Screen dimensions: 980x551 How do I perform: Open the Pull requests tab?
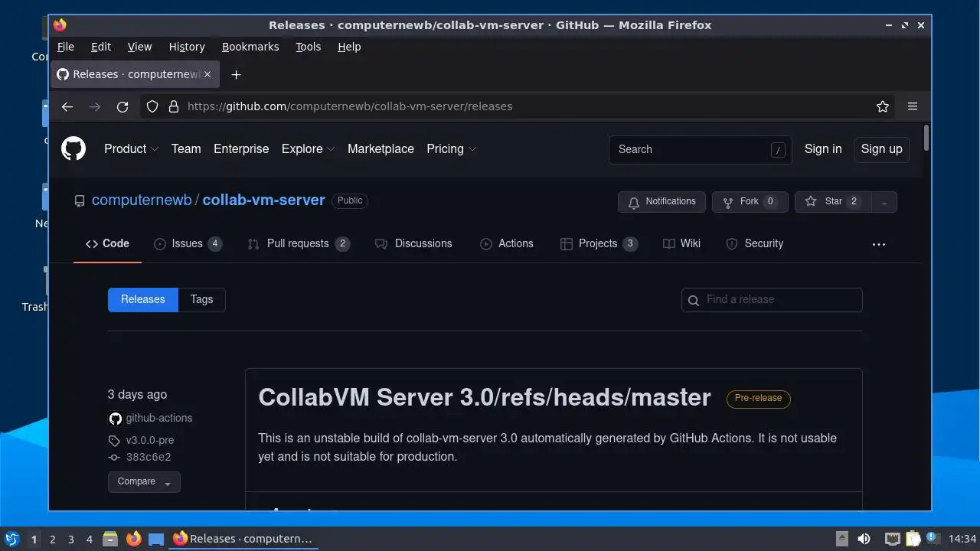click(298, 243)
